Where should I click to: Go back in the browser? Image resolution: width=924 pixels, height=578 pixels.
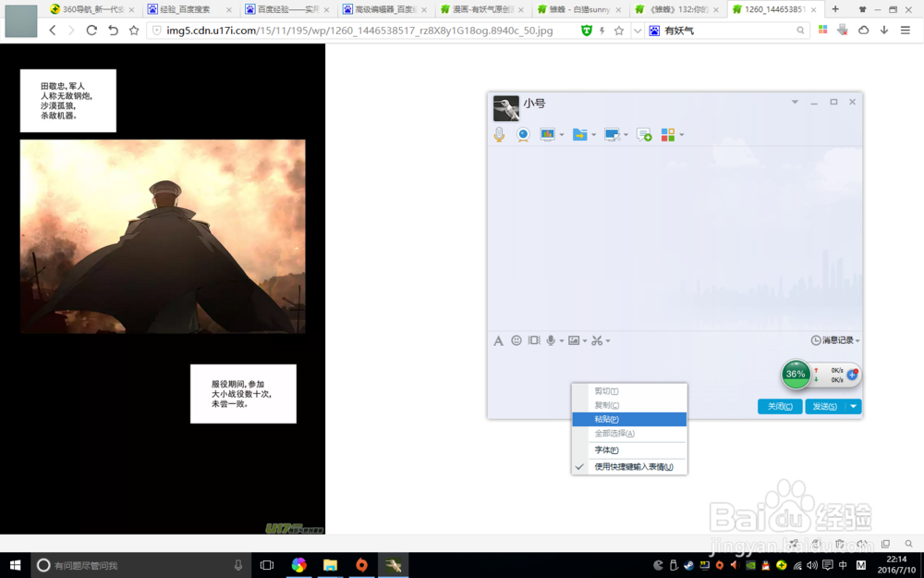point(53,31)
